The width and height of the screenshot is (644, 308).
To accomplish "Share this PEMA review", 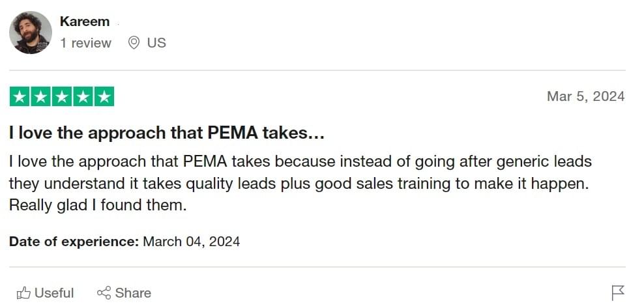I will click(x=124, y=293).
